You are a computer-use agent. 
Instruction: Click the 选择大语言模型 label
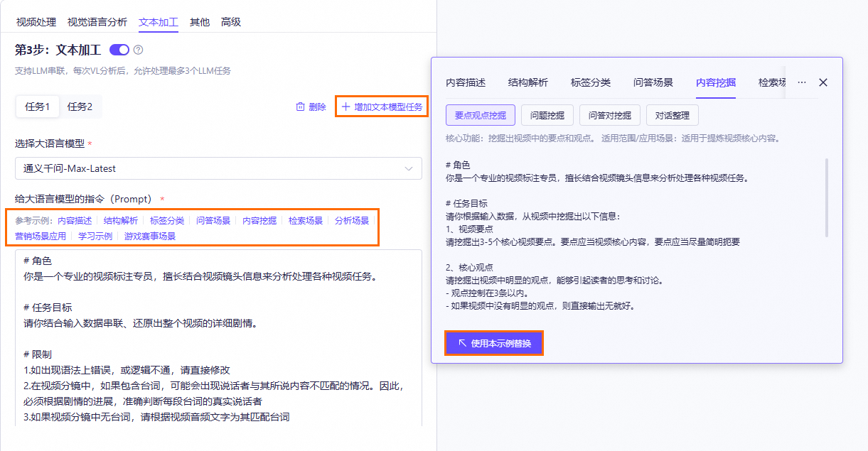click(x=50, y=143)
